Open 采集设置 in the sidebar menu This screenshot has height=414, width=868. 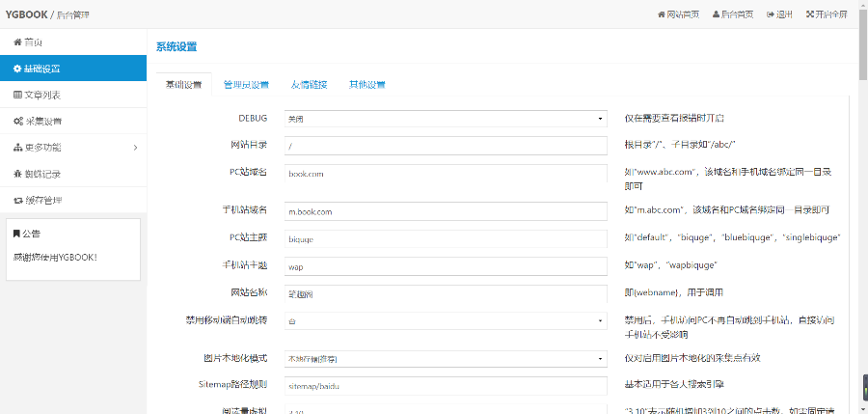pyautogui.click(x=73, y=122)
